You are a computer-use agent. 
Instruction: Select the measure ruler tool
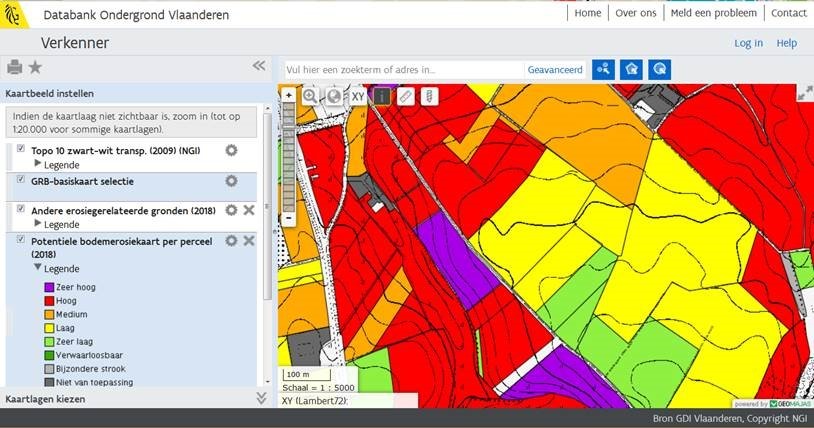(406, 96)
